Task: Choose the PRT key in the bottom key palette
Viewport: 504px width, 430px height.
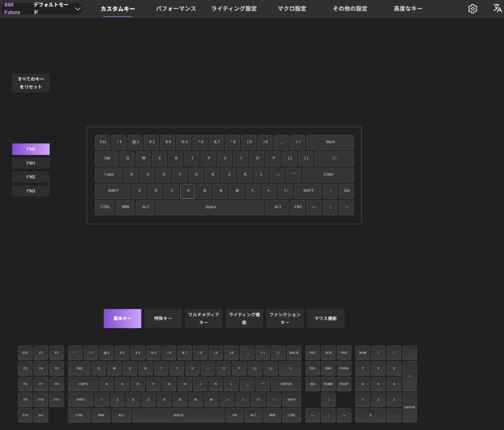Action: pos(313,353)
